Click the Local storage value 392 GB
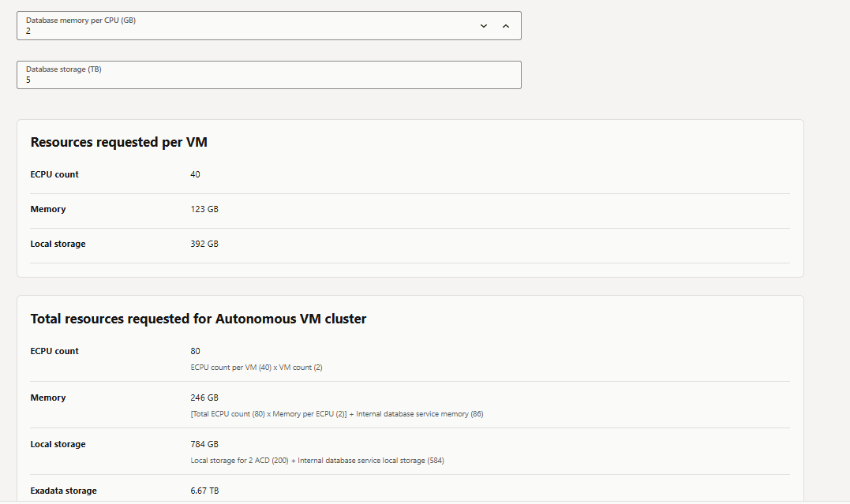The width and height of the screenshot is (850, 504). coord(204,244)
